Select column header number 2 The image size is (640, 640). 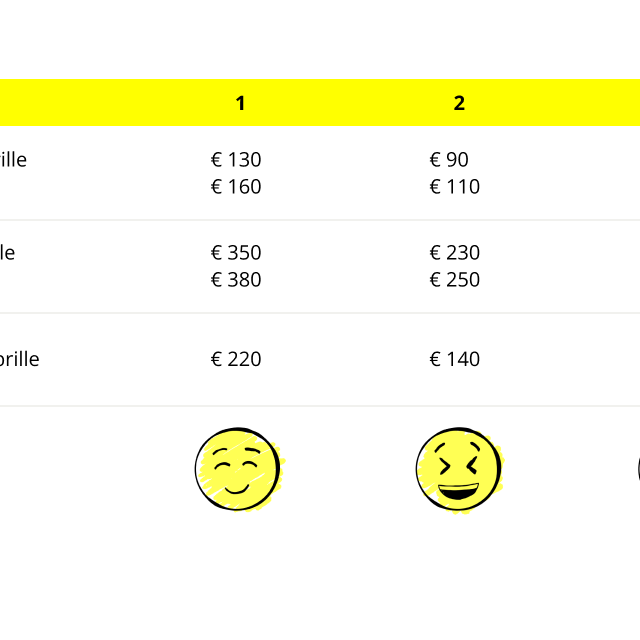pyautogui.click(x=459, y=103)
